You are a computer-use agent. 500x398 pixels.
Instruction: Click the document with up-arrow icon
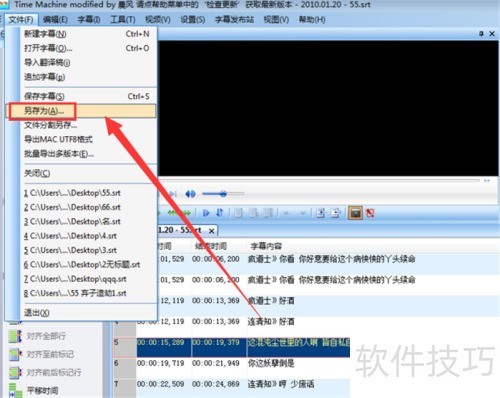(321, 213)
